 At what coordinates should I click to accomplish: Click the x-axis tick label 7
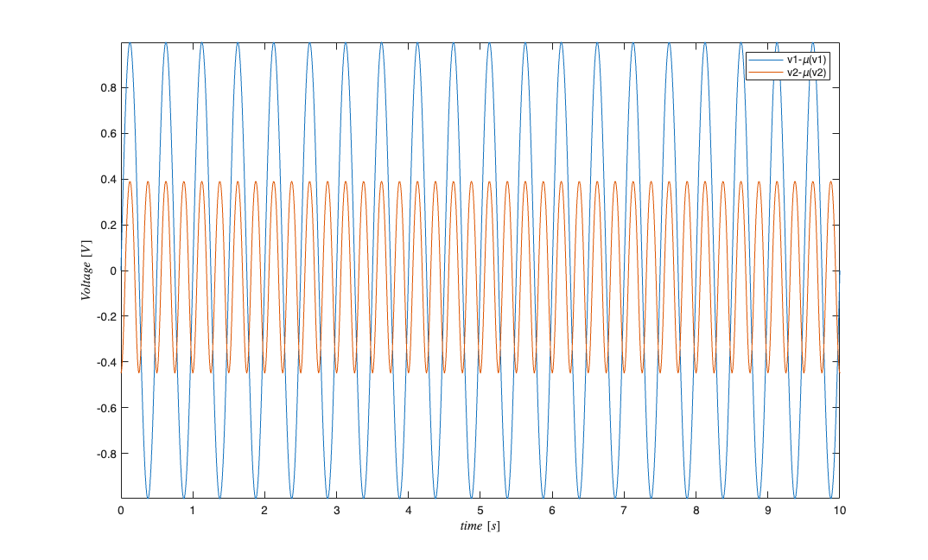pyautogui.click(x=623, y=511)
